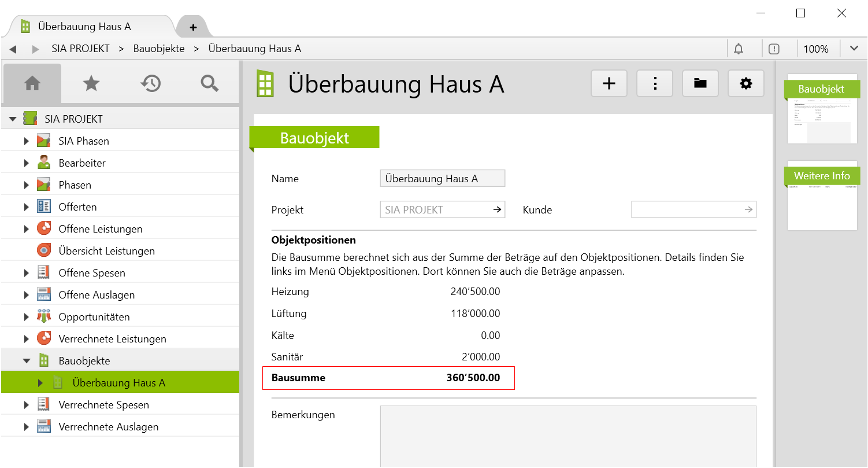Click into the Bemerkungen text area
Image resolution: width=868 pixels, height=468 pixels.
(x=567, y=436)
